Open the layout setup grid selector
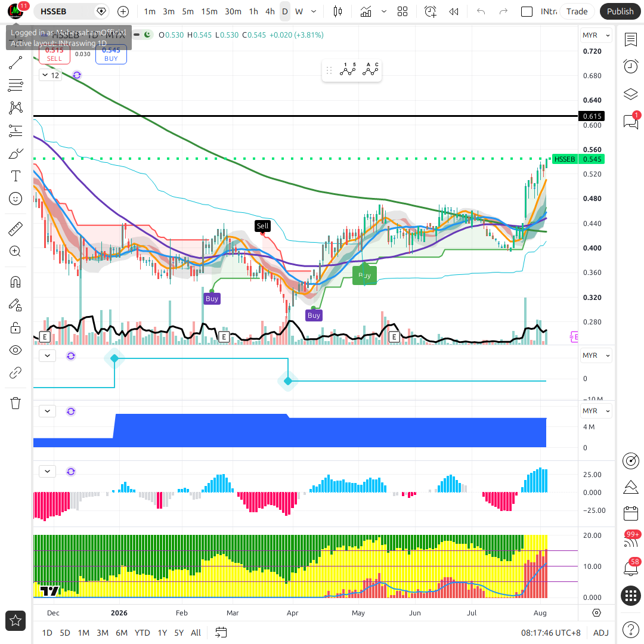The image size is (644, 644). click(x=402, y=11)
